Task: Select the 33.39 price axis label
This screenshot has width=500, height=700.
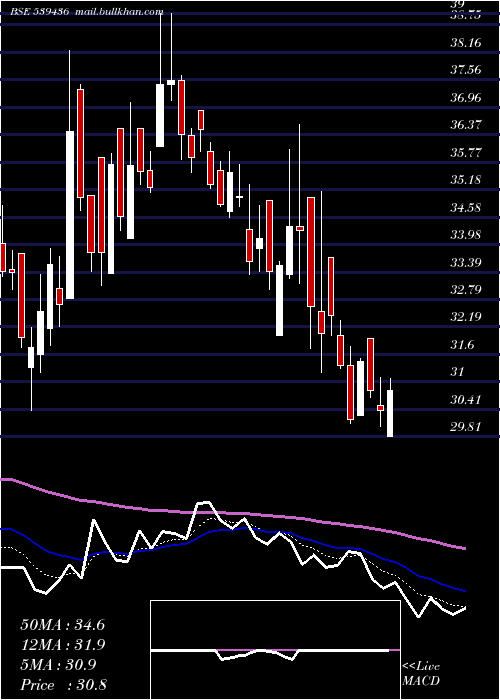Action: [x=466, y=262]
